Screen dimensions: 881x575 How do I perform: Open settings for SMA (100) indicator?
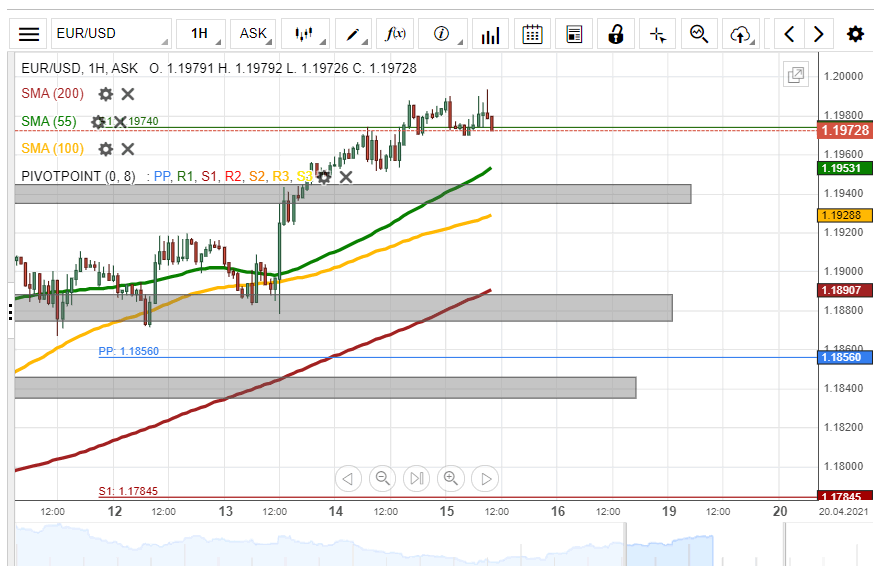coord(105,149)
